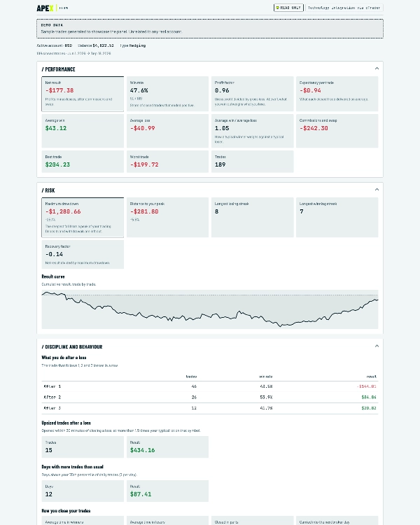Click the READ ONLY status badge
420x525 pixels.
tap(288, 8)
